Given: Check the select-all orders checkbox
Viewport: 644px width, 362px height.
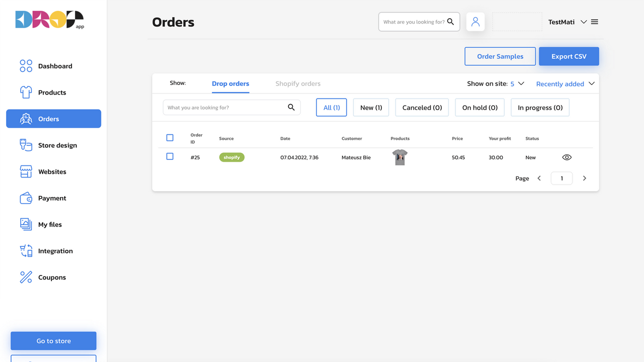Looking at the screenshot, I should point(170,137).
